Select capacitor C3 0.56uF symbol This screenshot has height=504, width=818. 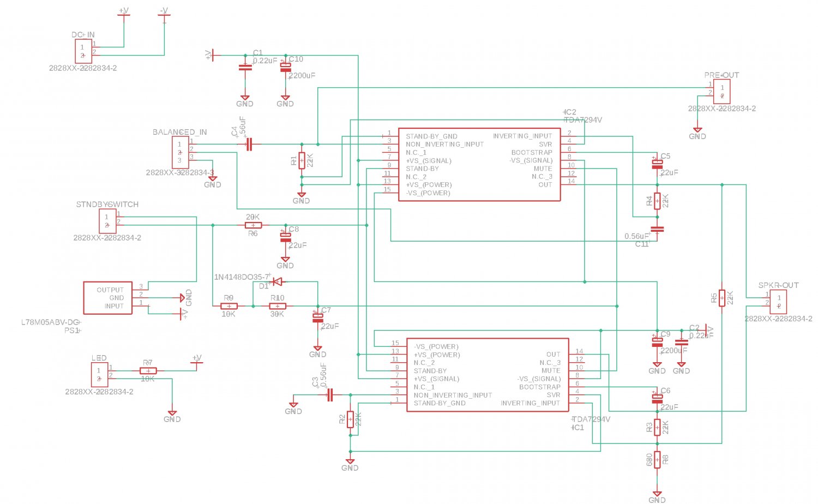(x=330, y=395)
